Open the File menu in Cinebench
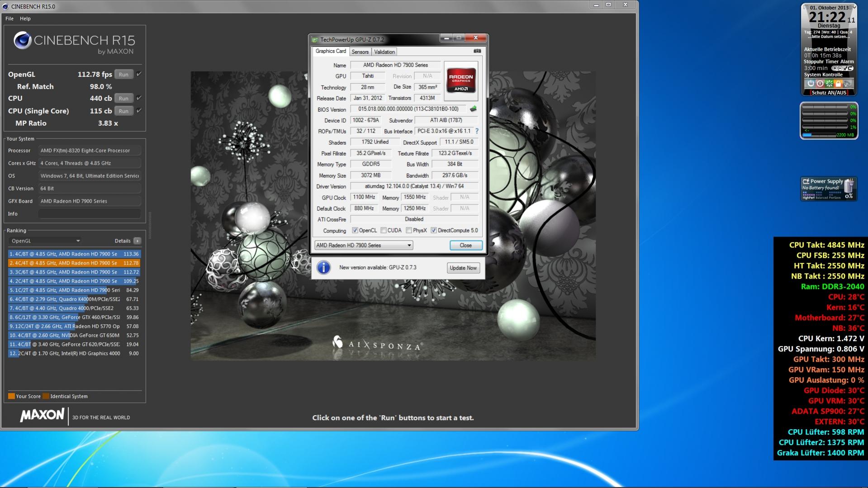The width and height of the screenshot is (868, 488). 9,19
